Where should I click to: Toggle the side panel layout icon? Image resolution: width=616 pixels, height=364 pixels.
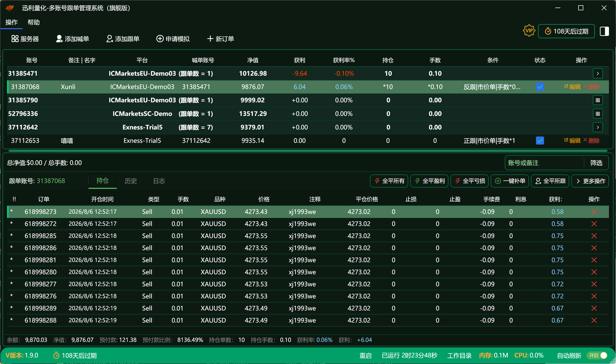tap(604, 31)
